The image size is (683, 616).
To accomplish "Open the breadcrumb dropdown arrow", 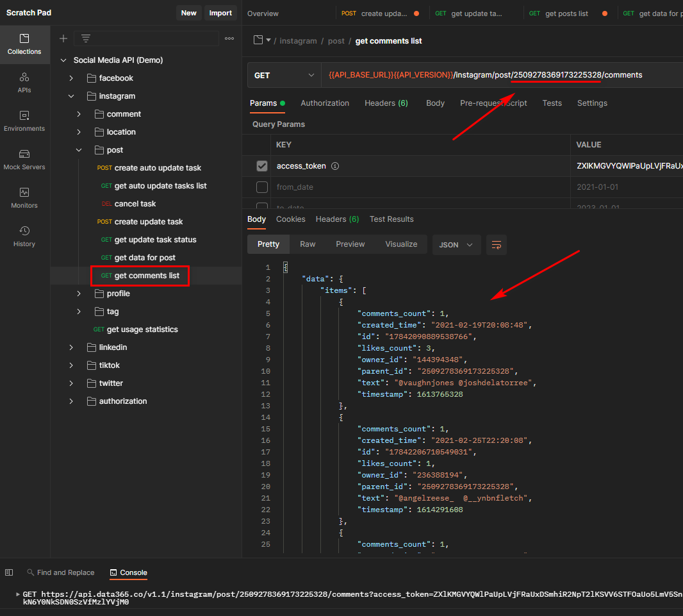I will [268, 40].
